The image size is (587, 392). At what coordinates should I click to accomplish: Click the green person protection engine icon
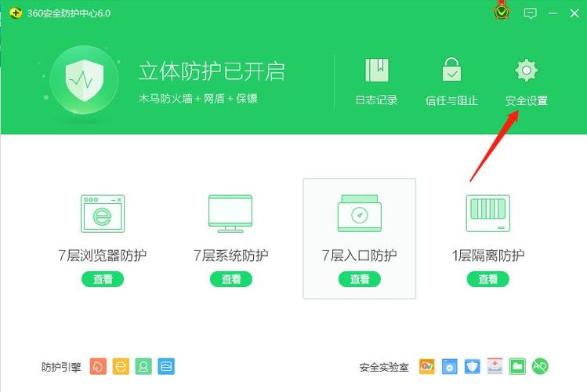coord(143,367)
